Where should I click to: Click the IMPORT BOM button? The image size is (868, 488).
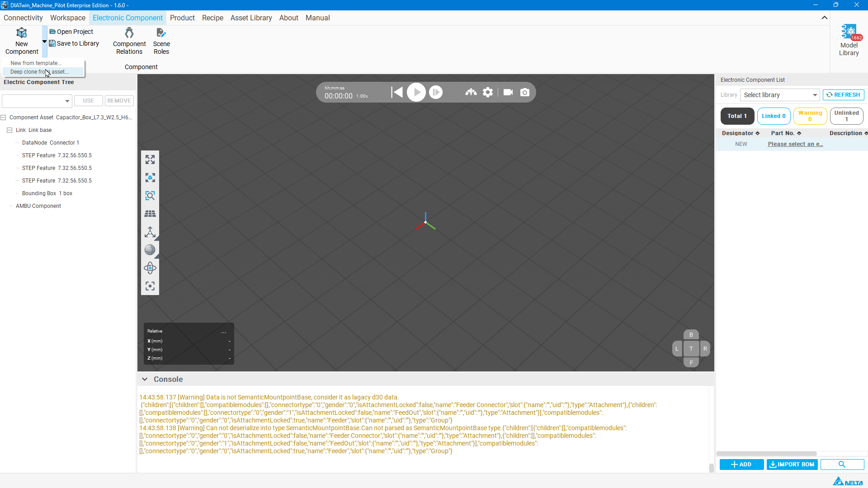792,465
